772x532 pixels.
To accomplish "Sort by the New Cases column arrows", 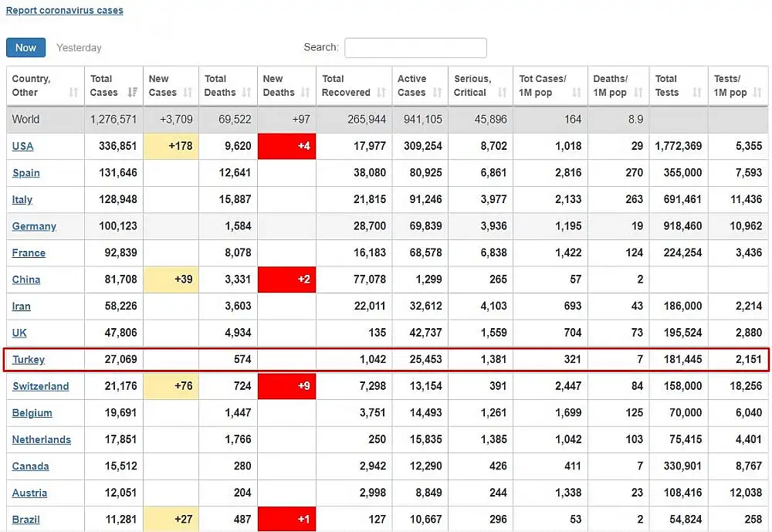I will pyautogui.click(x=188, y=92).
